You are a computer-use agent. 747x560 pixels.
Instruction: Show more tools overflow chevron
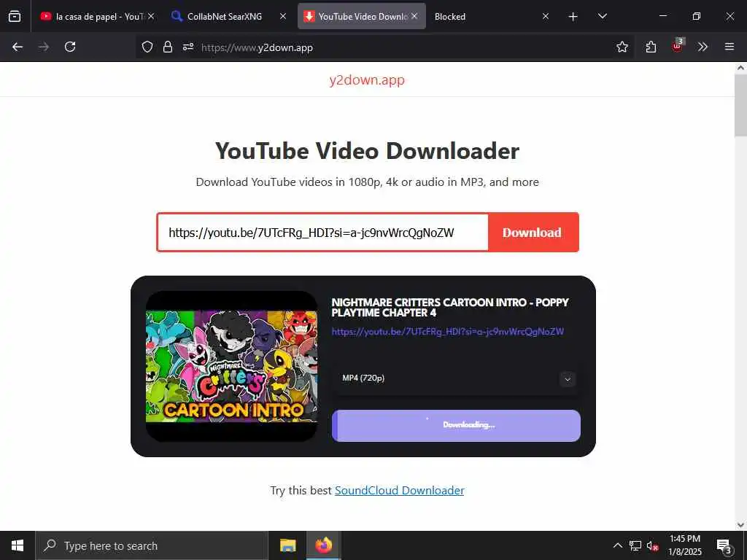(x=703, y=47)
